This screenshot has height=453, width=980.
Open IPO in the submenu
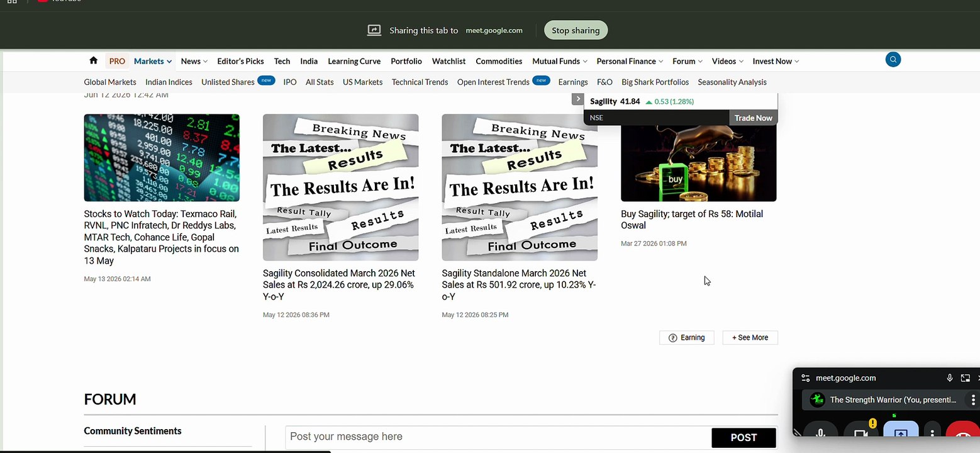290,82
